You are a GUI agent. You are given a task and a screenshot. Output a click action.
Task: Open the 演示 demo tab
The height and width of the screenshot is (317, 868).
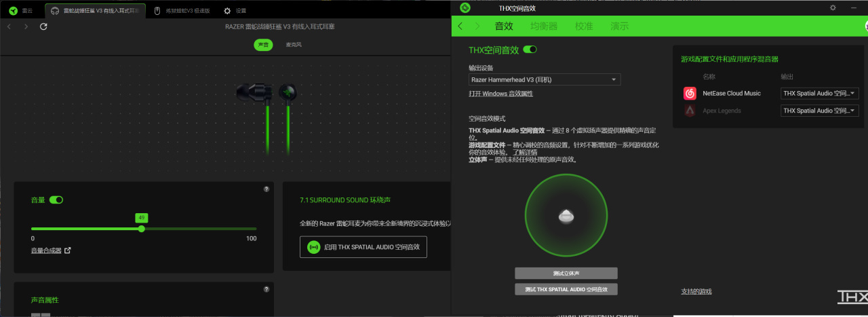pos(619,26)
